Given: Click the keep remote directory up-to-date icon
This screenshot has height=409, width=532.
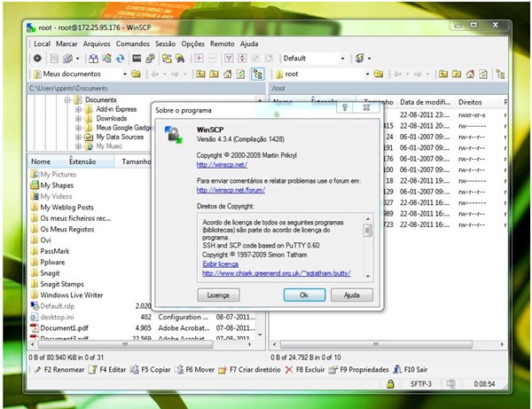Looking at the screenshot, I should pyautogui.click(x=106, y=59).
